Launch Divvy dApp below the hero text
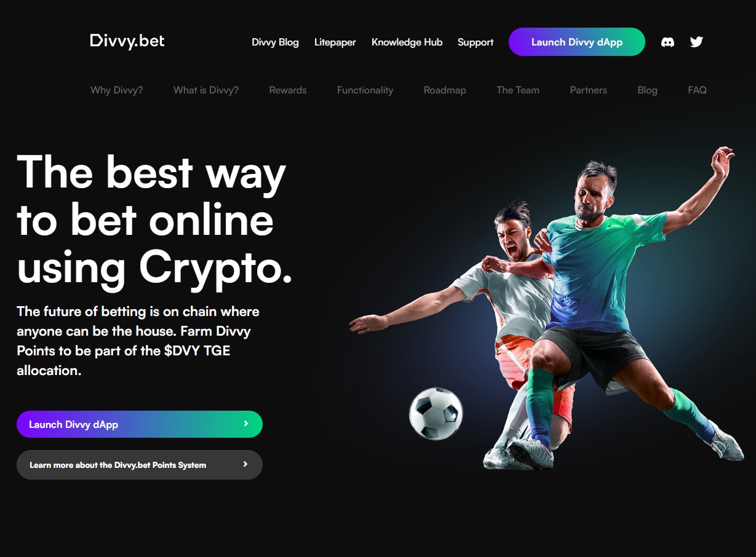756x557 pixels. (140, 424)
